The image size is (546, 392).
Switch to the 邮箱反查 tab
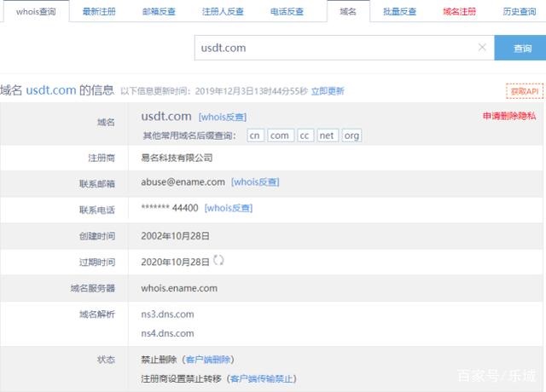pyautogui.click(x=159, y=12)
